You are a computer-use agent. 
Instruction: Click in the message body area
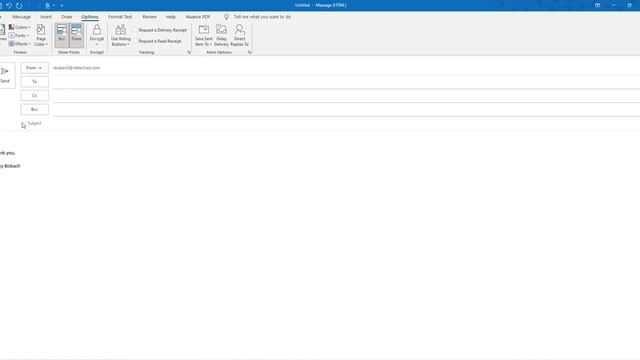320,245
